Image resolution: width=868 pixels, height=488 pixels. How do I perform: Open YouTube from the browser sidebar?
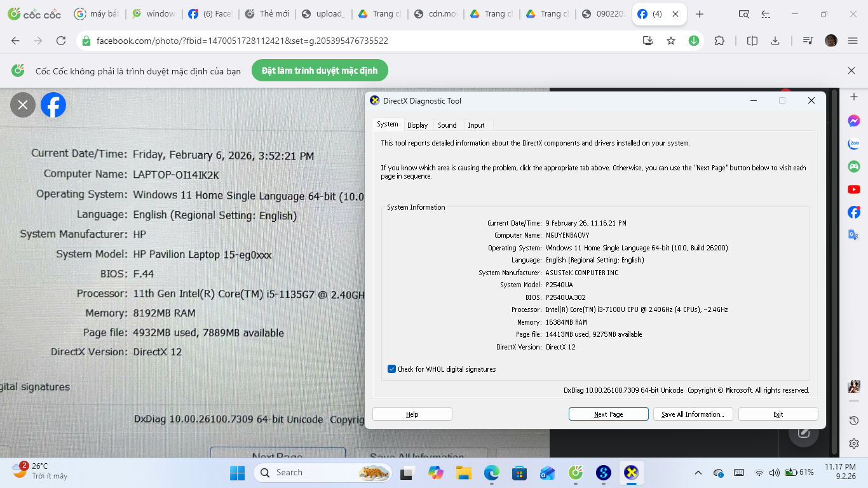[x=853, y=189]
